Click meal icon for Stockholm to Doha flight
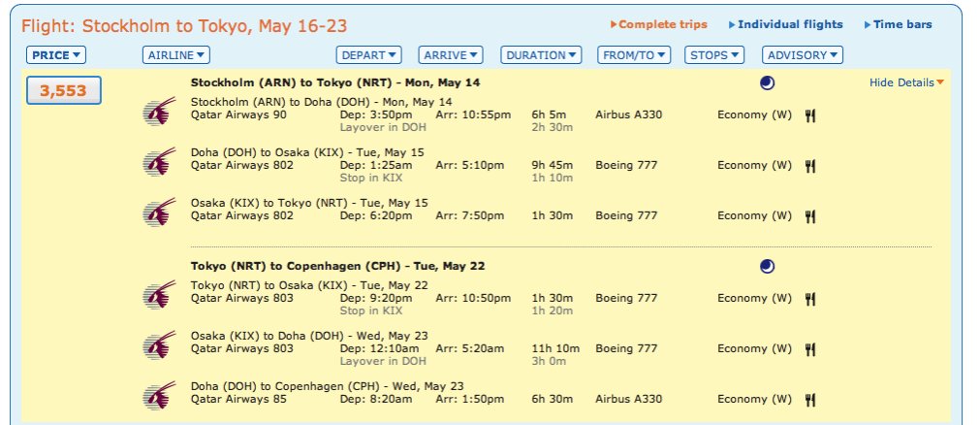Viewport: 980px width, 425px height. point(810,115)
